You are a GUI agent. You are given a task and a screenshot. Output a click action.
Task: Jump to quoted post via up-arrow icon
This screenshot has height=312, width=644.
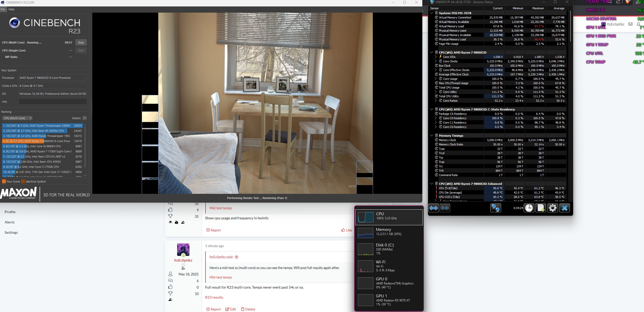237,257
